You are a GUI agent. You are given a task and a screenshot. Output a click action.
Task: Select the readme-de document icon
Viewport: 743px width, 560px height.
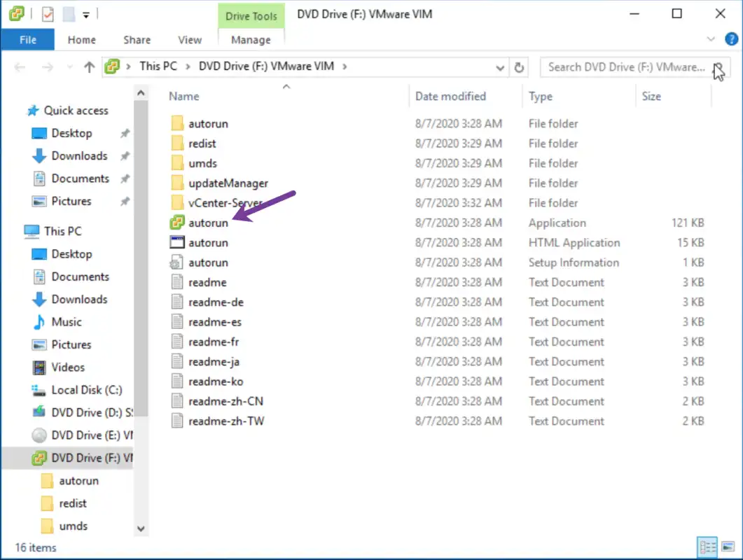(x=176, y=302)
